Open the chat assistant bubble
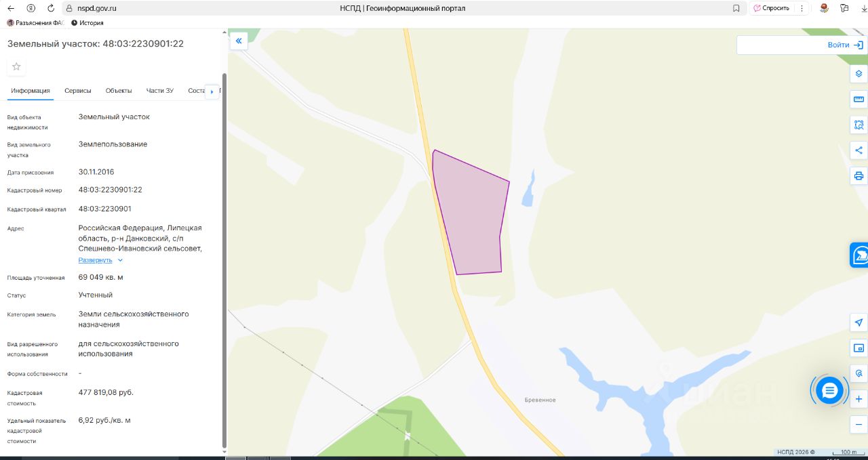 pyautogui.click(x=829, y=390)
